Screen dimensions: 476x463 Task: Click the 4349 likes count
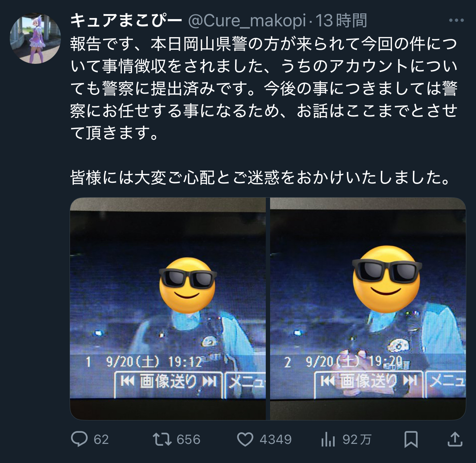click(276, 440)
